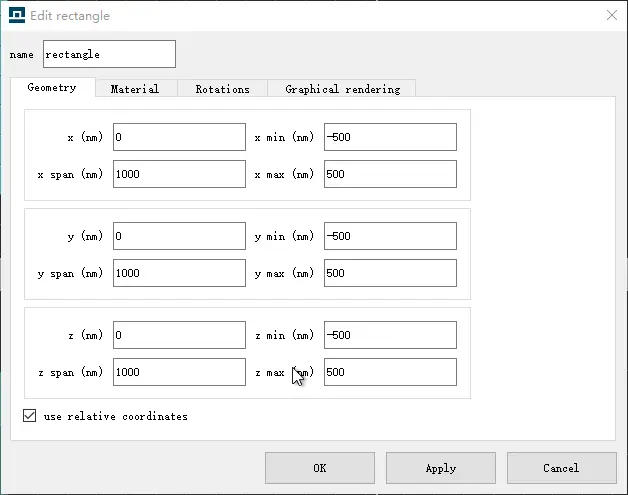Focus the z max (nm) field
This screenshot has height=495, width=628.
coord(390,372)
